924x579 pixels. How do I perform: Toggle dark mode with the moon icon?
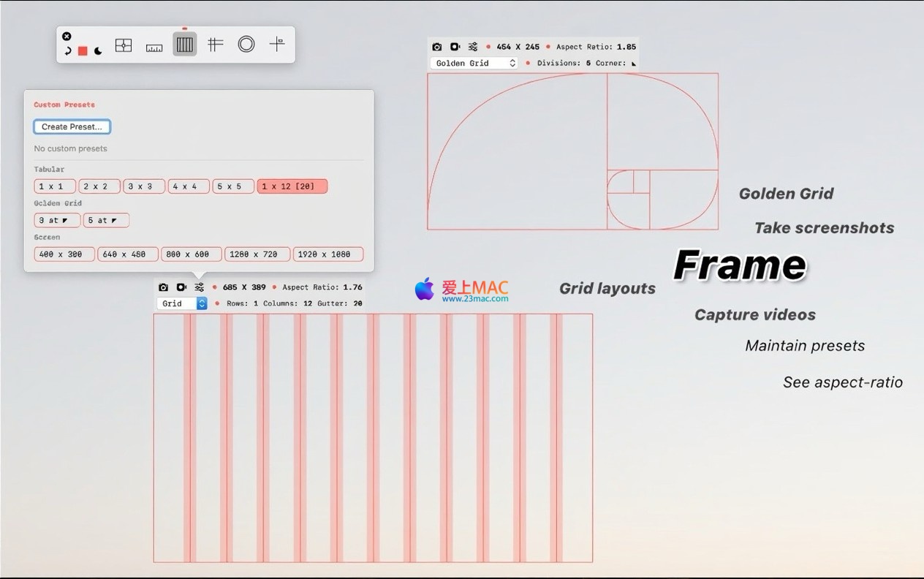coord(98,51)
